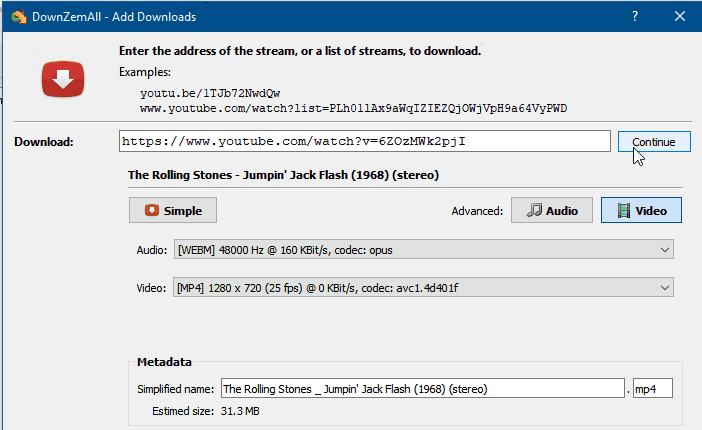
Task: Expand the Video codec list arrow
Action: (664, 288)
